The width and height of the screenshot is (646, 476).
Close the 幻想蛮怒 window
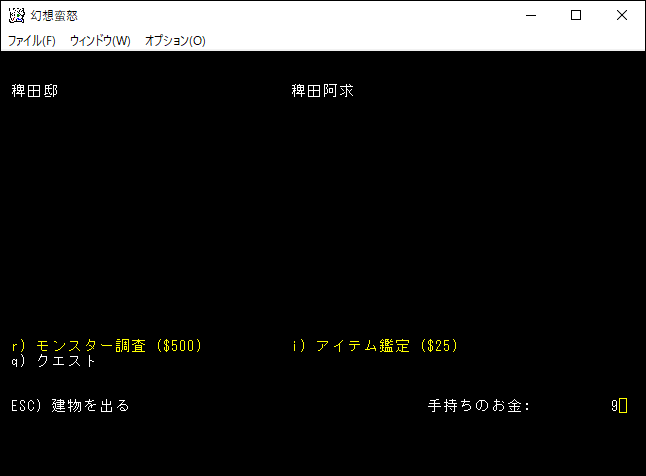tap(622, 15)
